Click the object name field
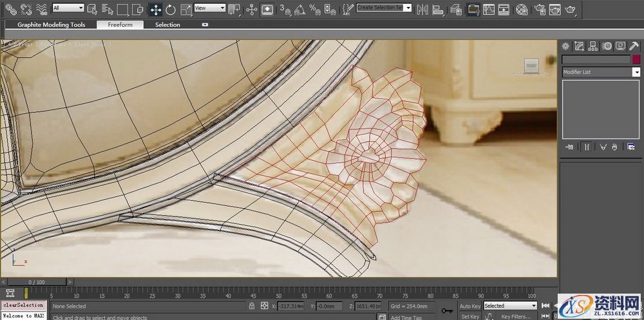The image size is (644, 320). (x=596, y=60)
